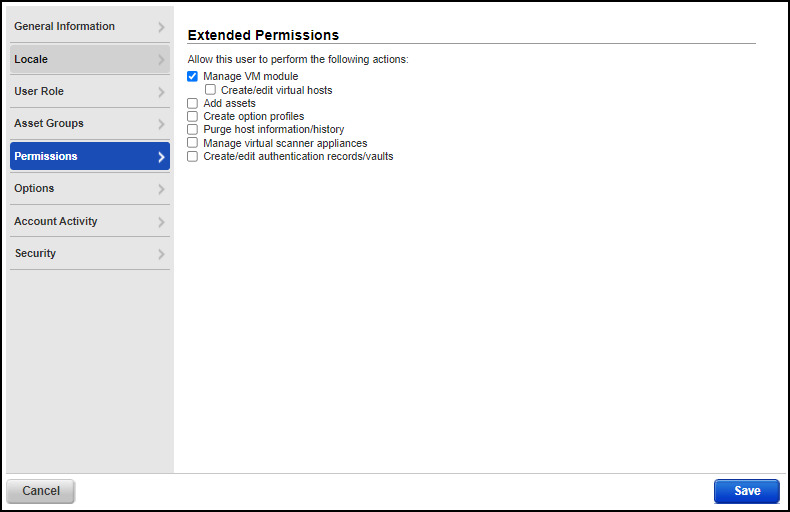Click the chevron arrow beside Options
Screen dimensions: 790x512
[x=161, y=189]
